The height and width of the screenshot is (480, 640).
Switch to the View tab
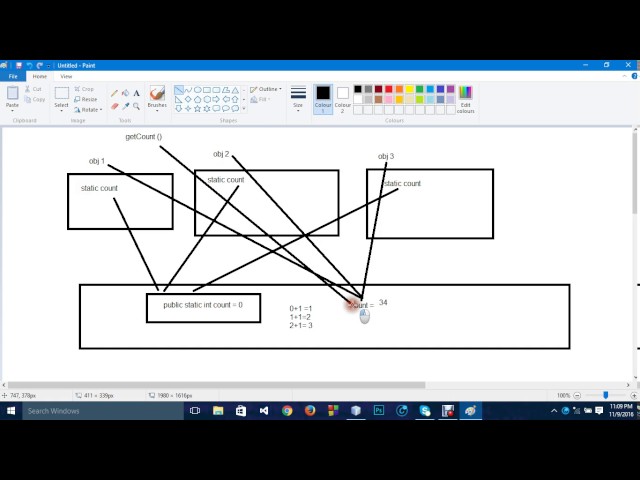tap(66, 76)
